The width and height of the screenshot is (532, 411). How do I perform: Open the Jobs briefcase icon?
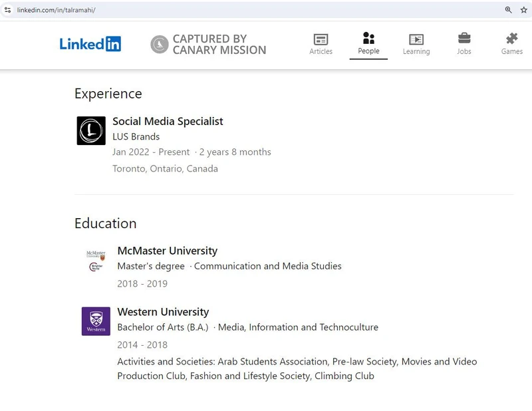(x=464, y=39)
